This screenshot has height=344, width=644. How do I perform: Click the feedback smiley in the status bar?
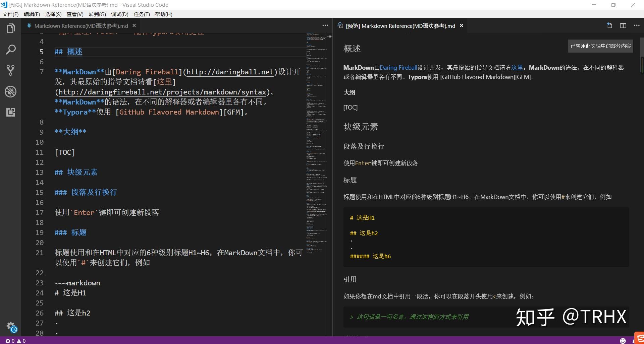click(x=623, y=341)
